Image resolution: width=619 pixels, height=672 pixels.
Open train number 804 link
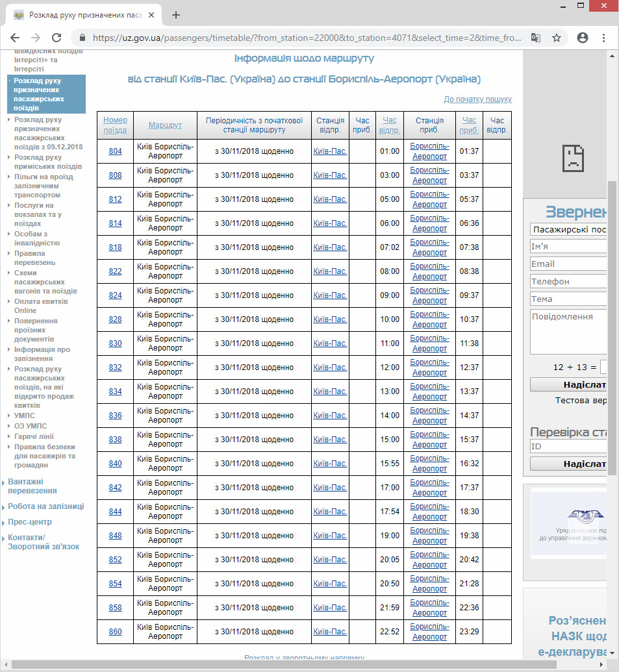115,151
